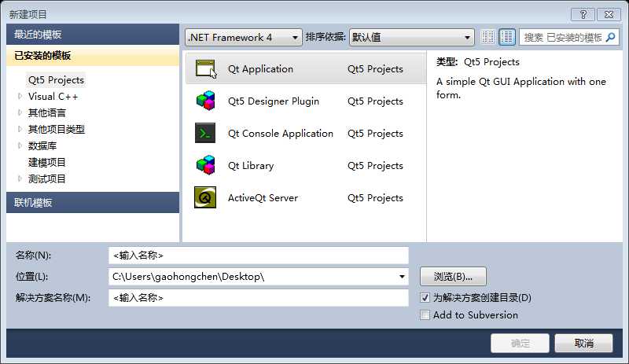Expand the Visual C++ tree node

tap(20, 96)
